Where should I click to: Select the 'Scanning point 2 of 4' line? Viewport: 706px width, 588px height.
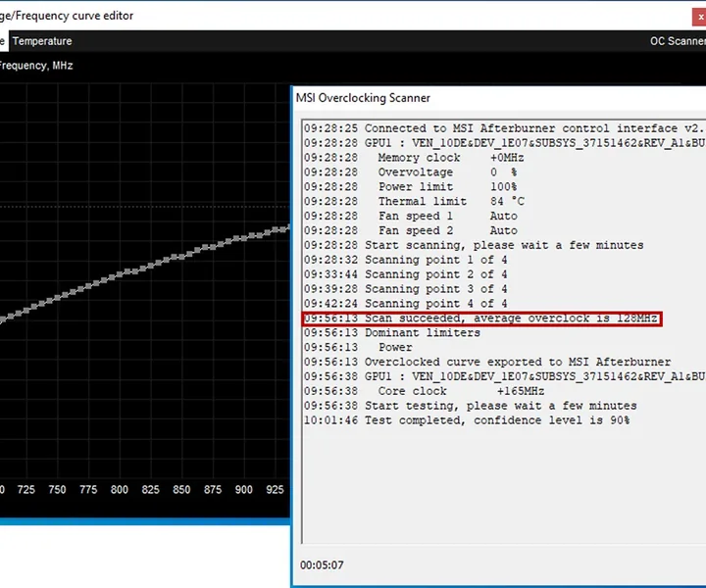pos(405,274)
